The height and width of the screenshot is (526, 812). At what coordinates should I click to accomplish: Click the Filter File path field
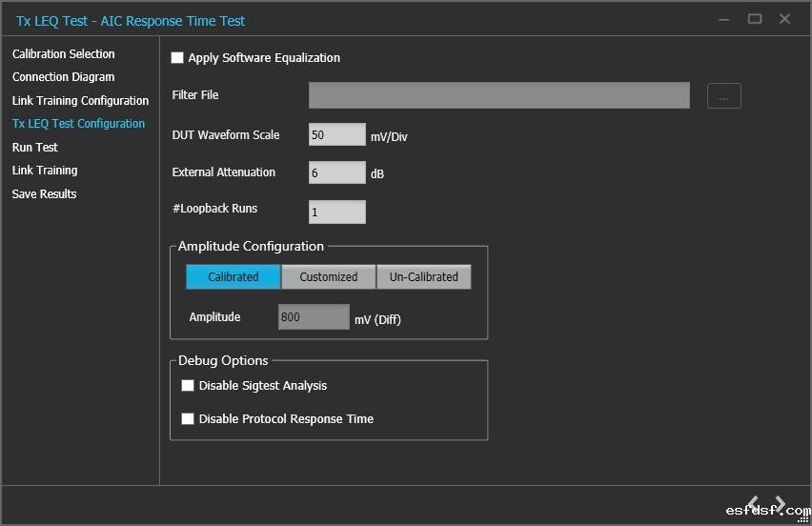point(498,95)
